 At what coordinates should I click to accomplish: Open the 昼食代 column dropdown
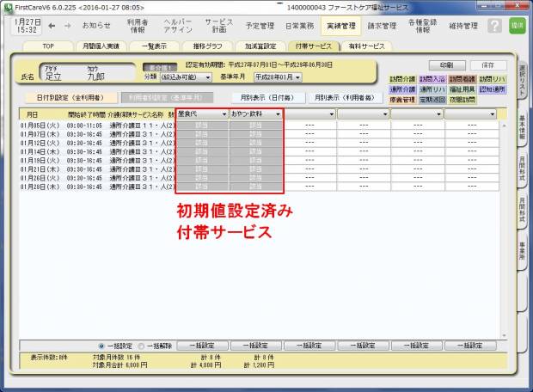223,113
